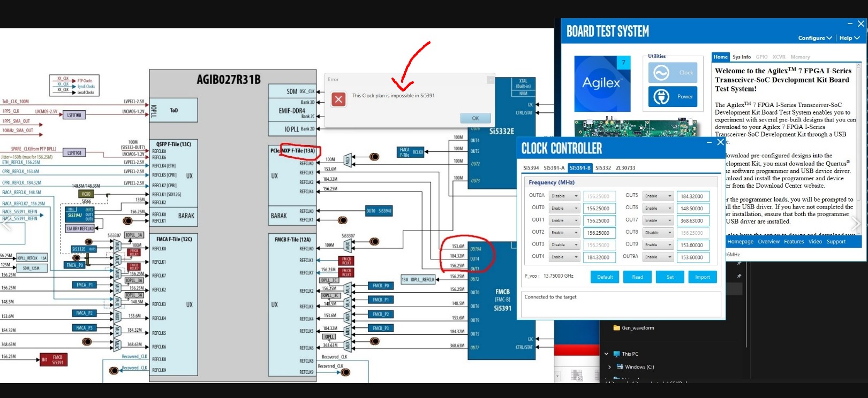Click the This PC computer icon
The width and height of the screenshot is (868, 398).
617,354
